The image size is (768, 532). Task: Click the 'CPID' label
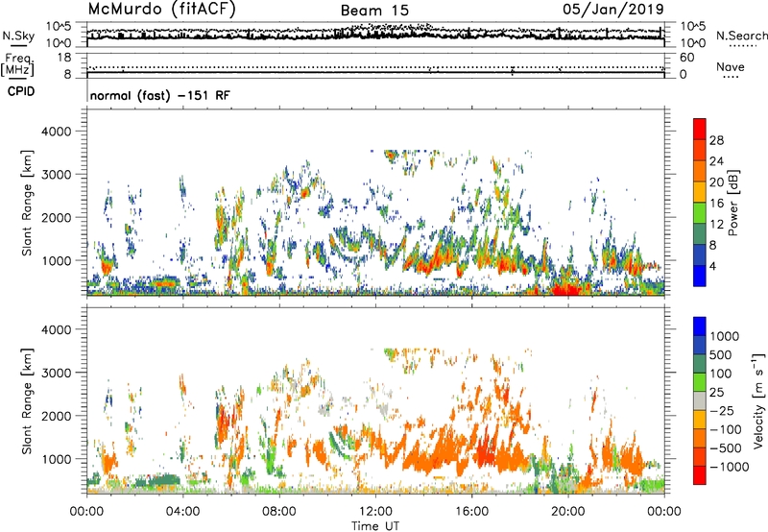21,91
